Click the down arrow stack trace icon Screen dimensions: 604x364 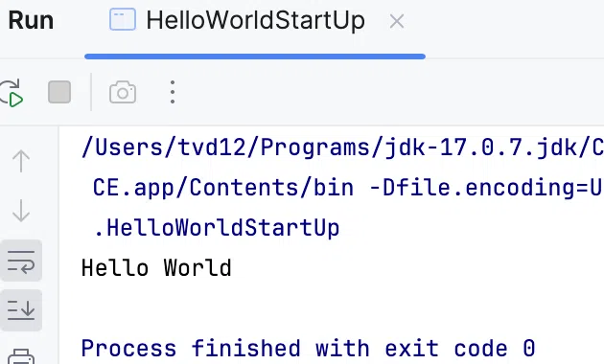coord(21,211)
